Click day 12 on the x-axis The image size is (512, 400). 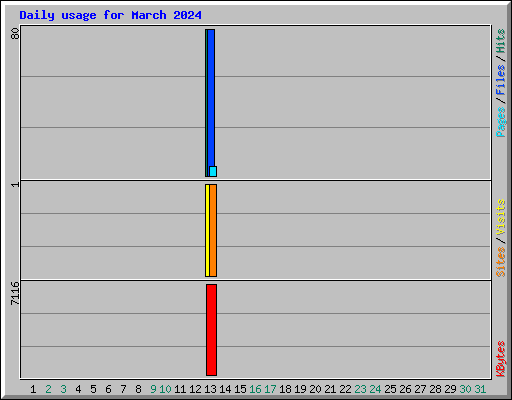point(195,389)
